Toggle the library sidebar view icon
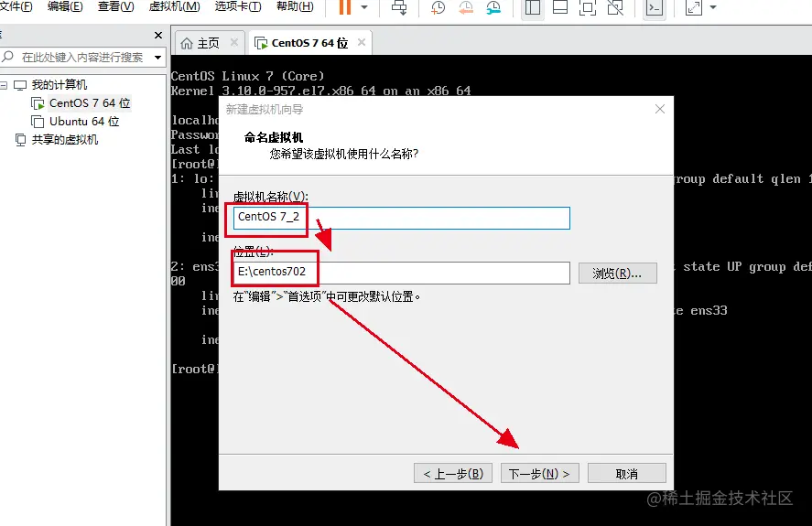The image size is (812, 526). (x=533, y=7)
